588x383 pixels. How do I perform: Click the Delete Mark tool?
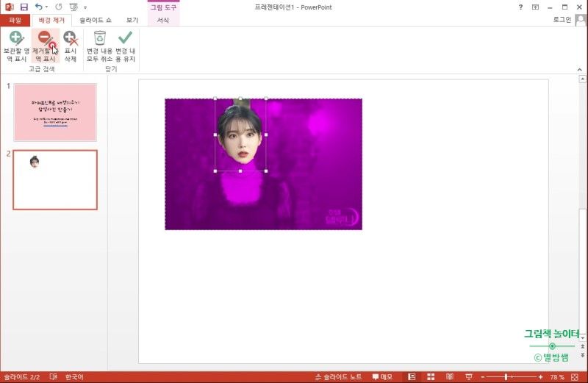coord(71,46)
